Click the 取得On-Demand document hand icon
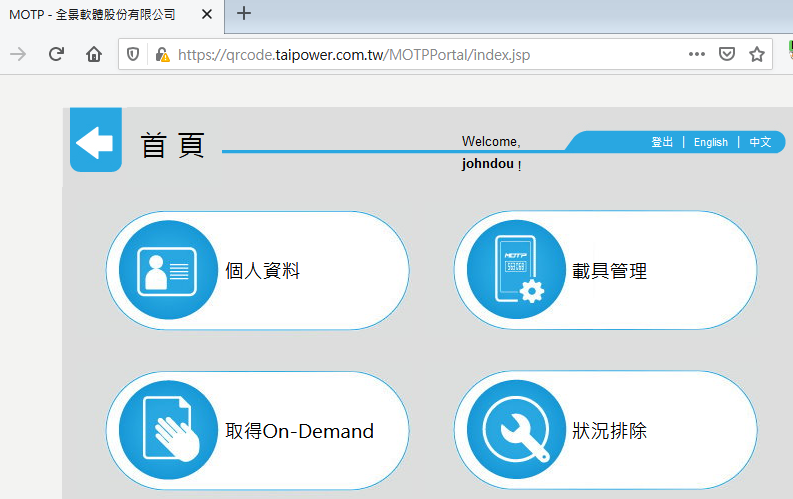 [168, 430]
